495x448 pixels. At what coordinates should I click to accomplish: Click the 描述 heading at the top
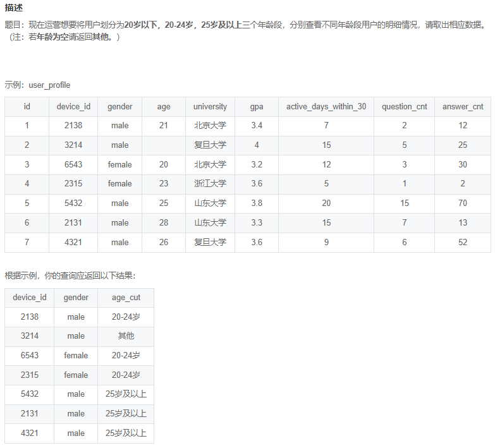[x=13, y=8]
